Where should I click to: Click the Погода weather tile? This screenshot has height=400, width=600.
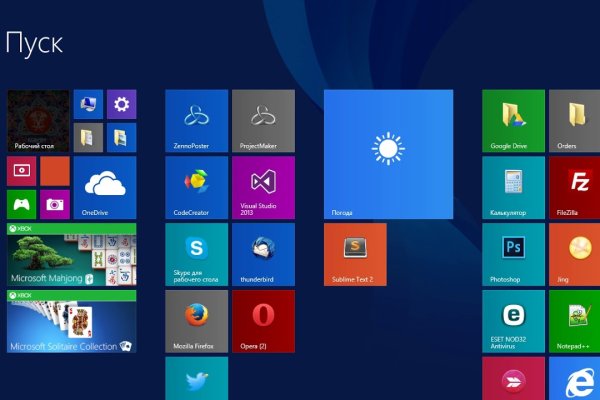pyautogui.click(x=388, y=154)
